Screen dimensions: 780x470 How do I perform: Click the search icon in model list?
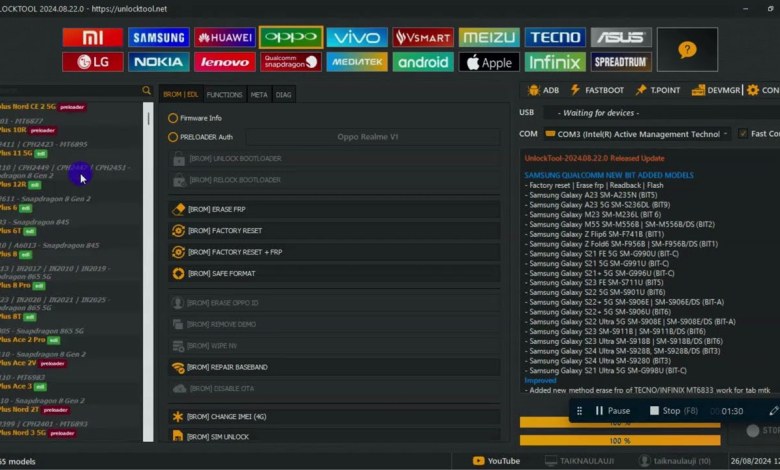(147, 91)
